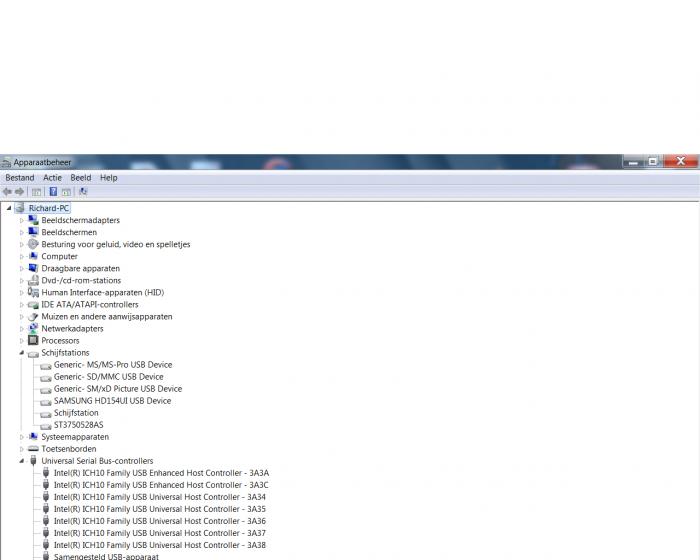Expand the Beeldschermadapters node
This screenshot has height=560, width=700.
pos(21,220)
